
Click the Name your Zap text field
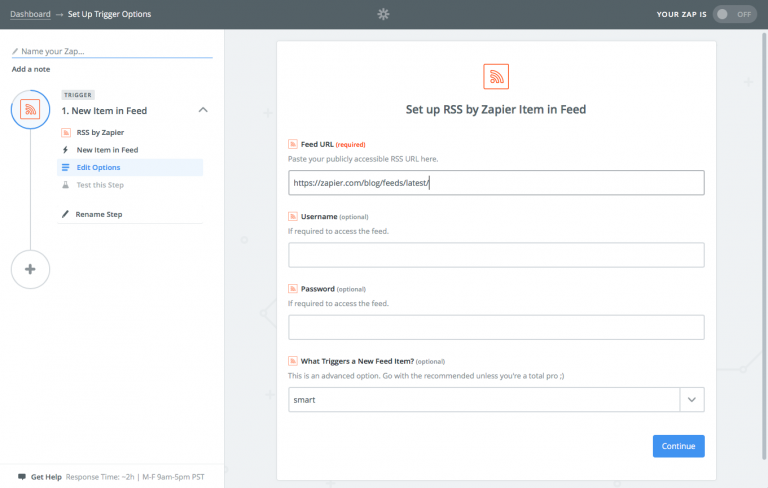112,51
